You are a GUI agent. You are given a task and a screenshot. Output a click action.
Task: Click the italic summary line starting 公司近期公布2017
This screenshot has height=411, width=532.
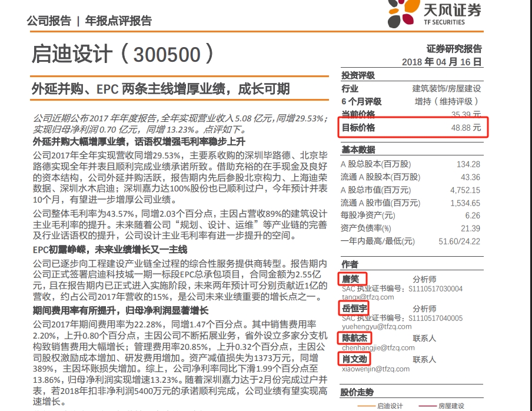click(180, 118)
